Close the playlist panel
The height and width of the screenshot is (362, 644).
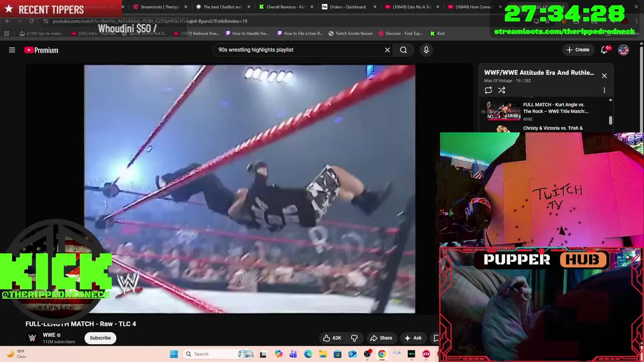coord(604,76)
